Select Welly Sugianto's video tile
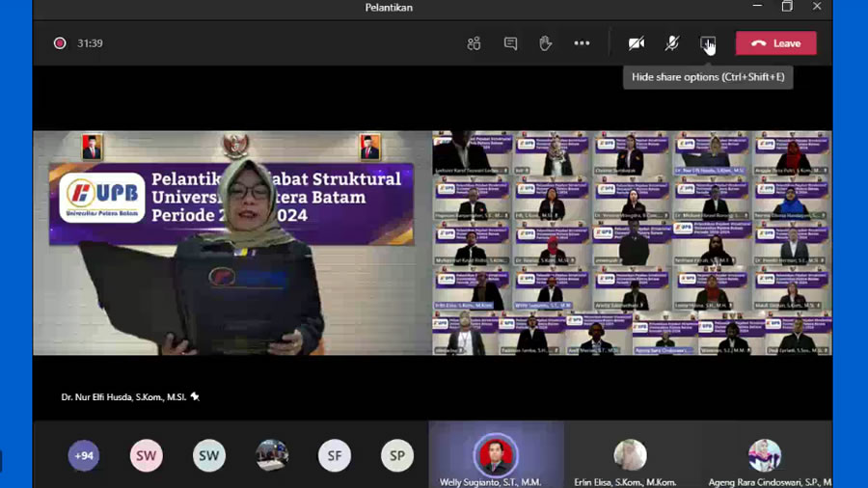This screenshot has width=868, height=488. point(496,454)
